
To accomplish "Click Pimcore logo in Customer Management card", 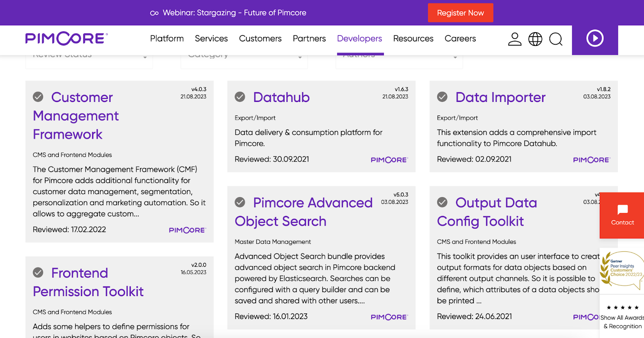I will point(188,230).
